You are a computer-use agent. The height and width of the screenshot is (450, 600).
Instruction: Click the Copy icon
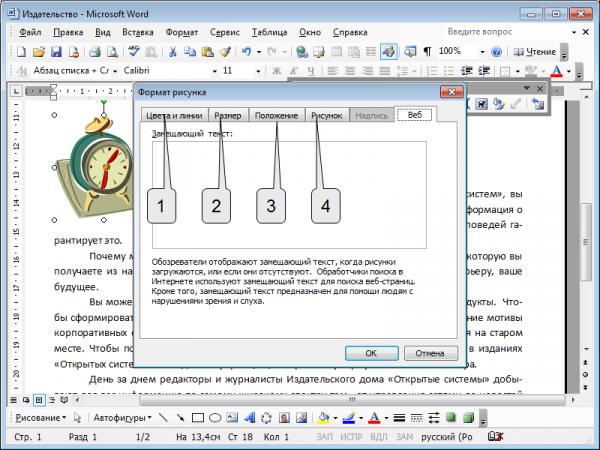190,52
